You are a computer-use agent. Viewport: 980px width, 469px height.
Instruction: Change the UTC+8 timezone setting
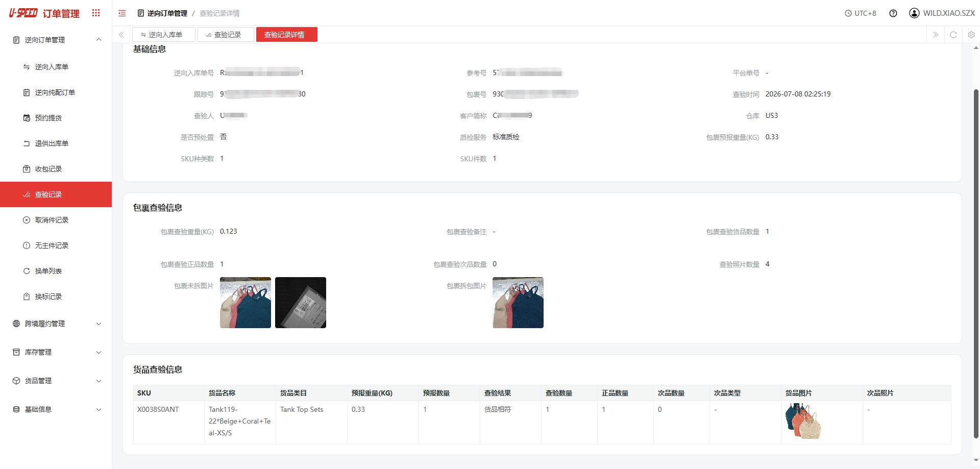[x=861, y=13]
